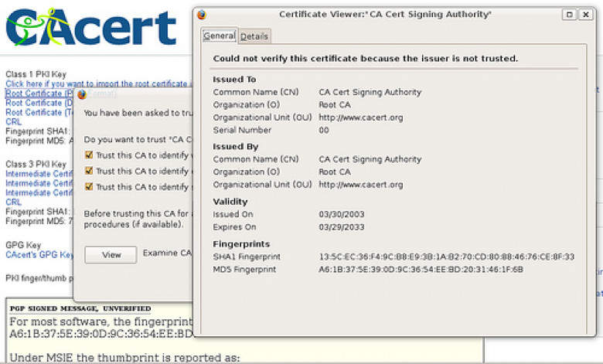The image size is (603, 364).
Task: Select the MD5 Fingerprint value A6:1B:37:5E
Action: (421, 270)
